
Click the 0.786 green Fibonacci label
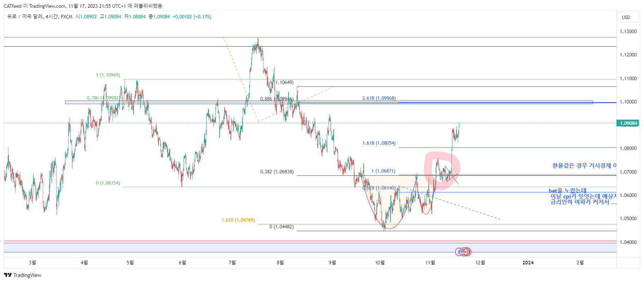(103, 98)
